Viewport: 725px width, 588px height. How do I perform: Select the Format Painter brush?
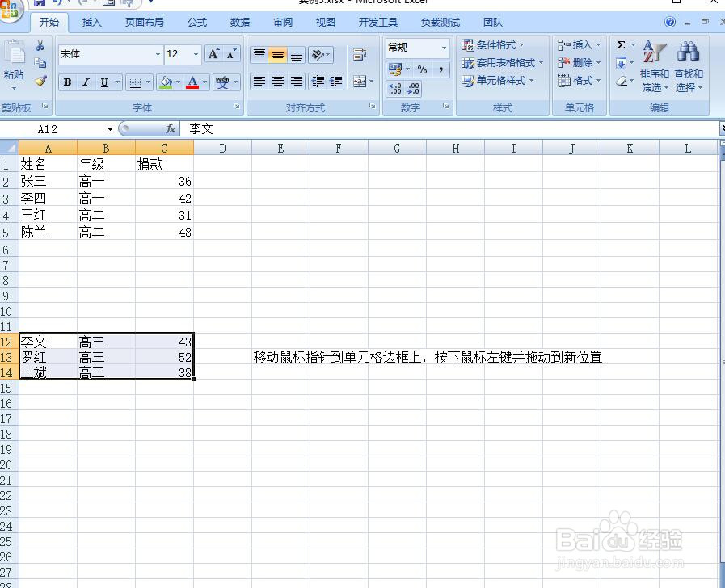(x=40, y=81)
